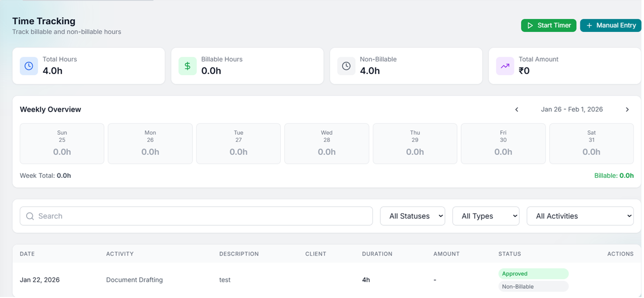Click the magnifier icon in the search bar

pos(30,216)
